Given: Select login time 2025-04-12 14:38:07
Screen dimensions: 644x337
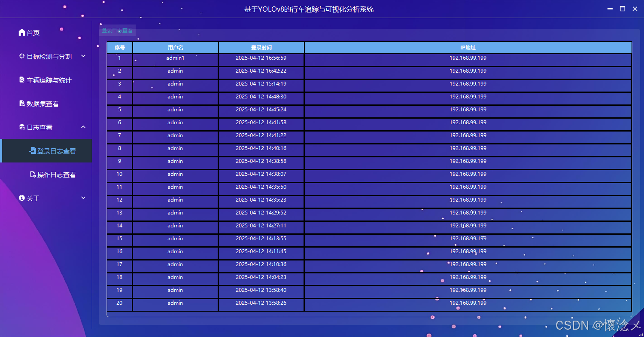Looking at the screenshot, I should [x=261, y=174].
